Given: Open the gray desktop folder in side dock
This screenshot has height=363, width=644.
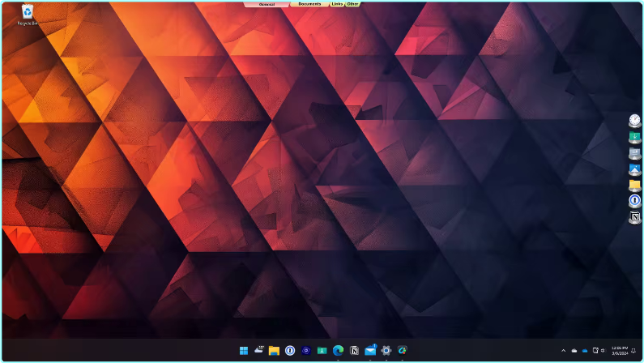Looking at the screenshot, I should (x=634, y=153).
